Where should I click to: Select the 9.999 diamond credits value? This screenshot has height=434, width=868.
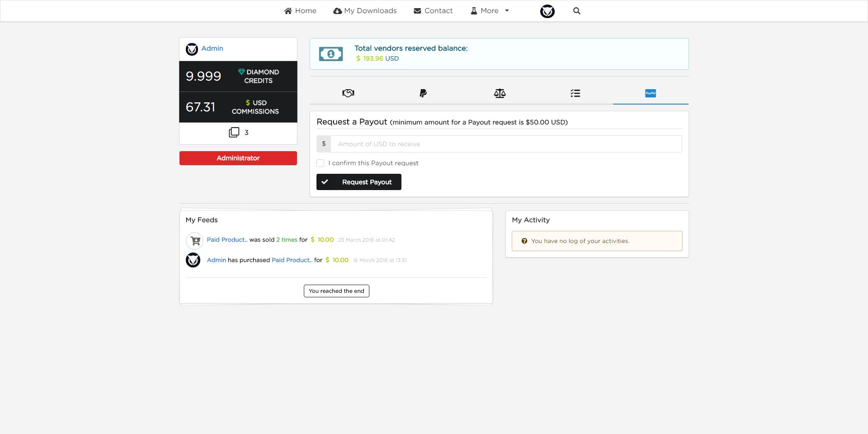203,76
